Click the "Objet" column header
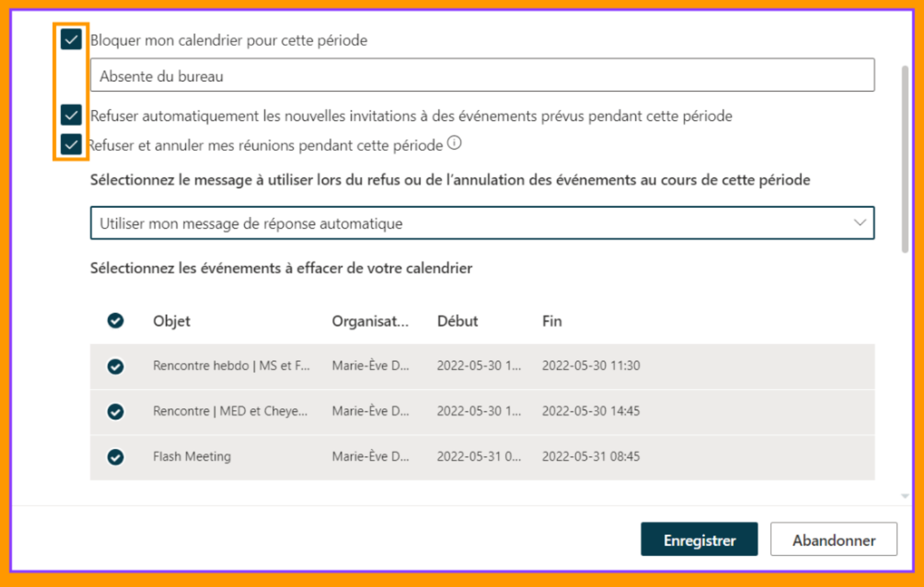 pos(172,321)
